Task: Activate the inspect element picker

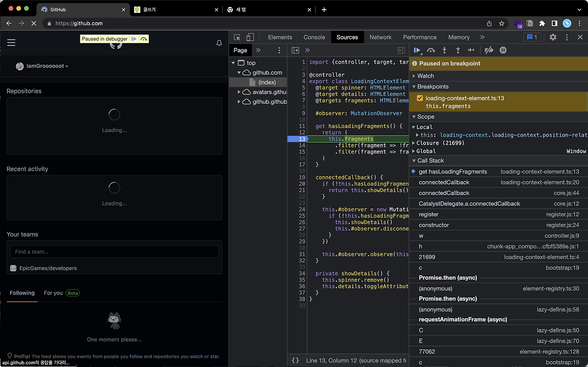Action: 237,38
